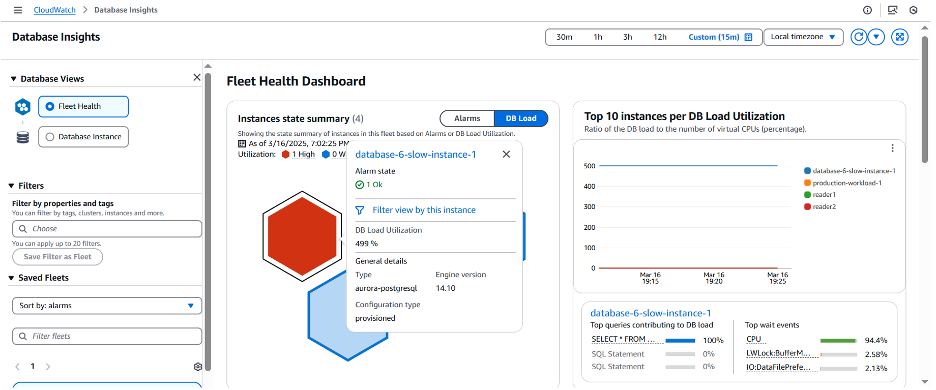Viewport: 936px width, 390px height.
Task: Switch summary to Alarms view
Action: click(x=467, y=118)
